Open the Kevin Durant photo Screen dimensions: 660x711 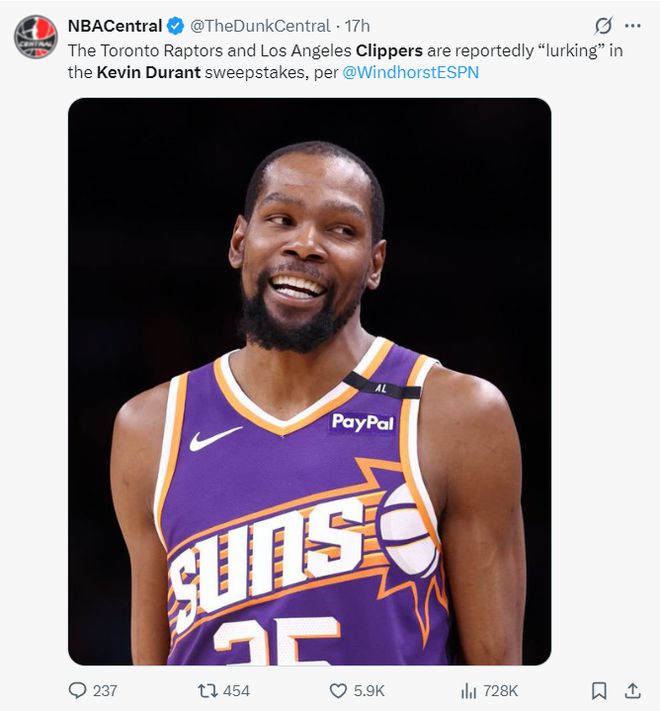coord(309,381)
